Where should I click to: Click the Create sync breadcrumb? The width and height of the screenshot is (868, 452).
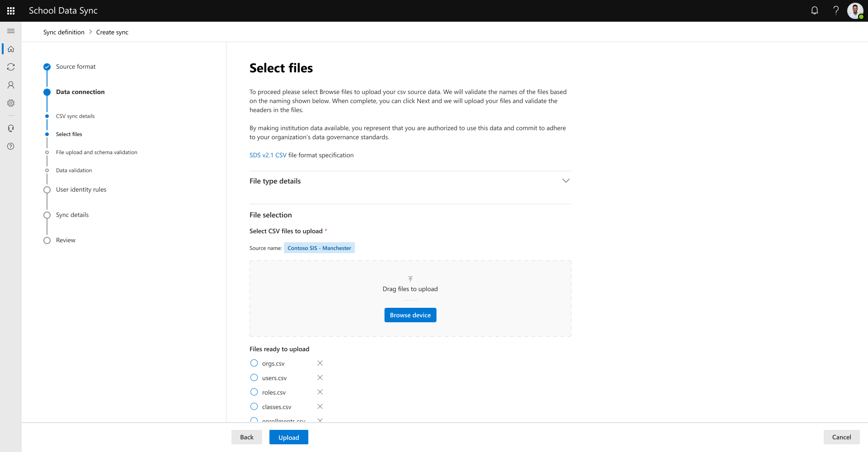(x=112, y=32)
